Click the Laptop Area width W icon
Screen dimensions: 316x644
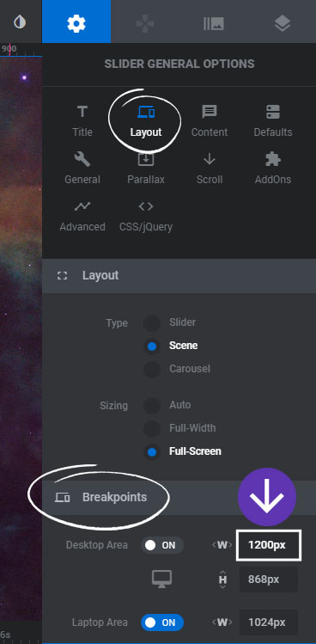222,623
